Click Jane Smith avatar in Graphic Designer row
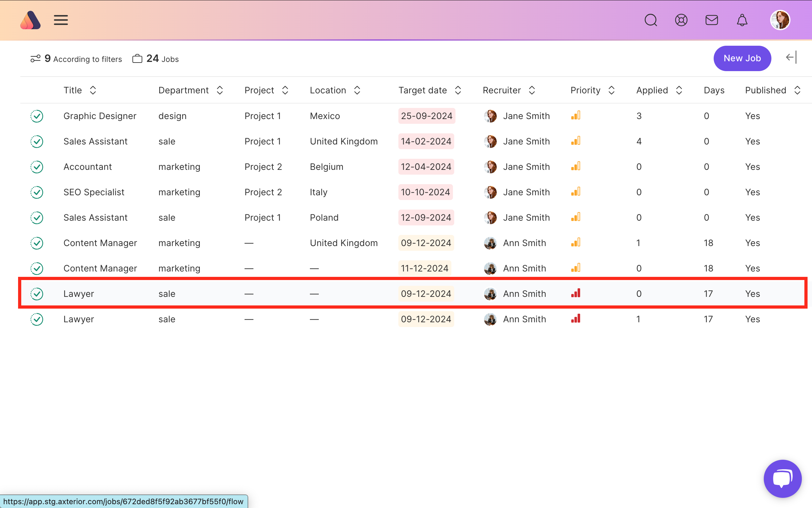Image resolution: width=812 pixels, height=508 pixels. pos(490,116)
